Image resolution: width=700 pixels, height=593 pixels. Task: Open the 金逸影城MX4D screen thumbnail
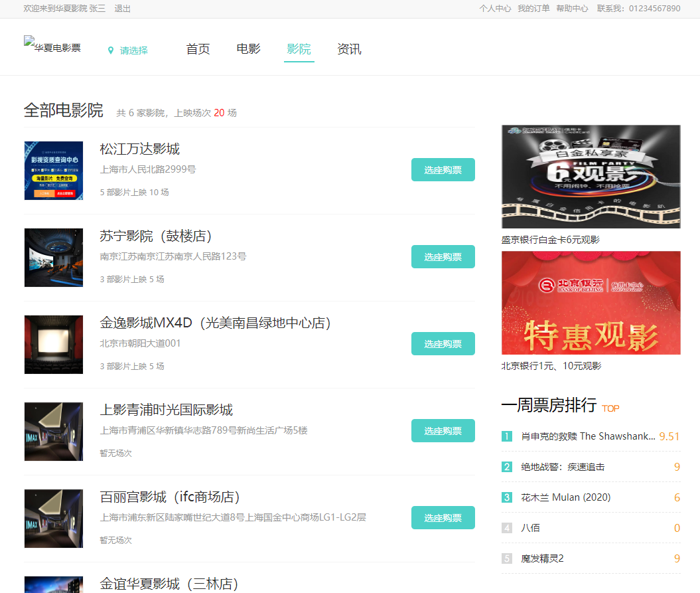[54, 345]
